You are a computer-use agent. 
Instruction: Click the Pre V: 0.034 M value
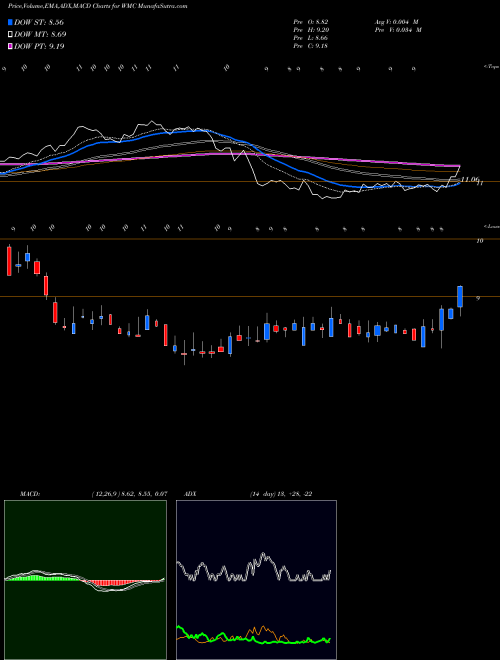398,30
